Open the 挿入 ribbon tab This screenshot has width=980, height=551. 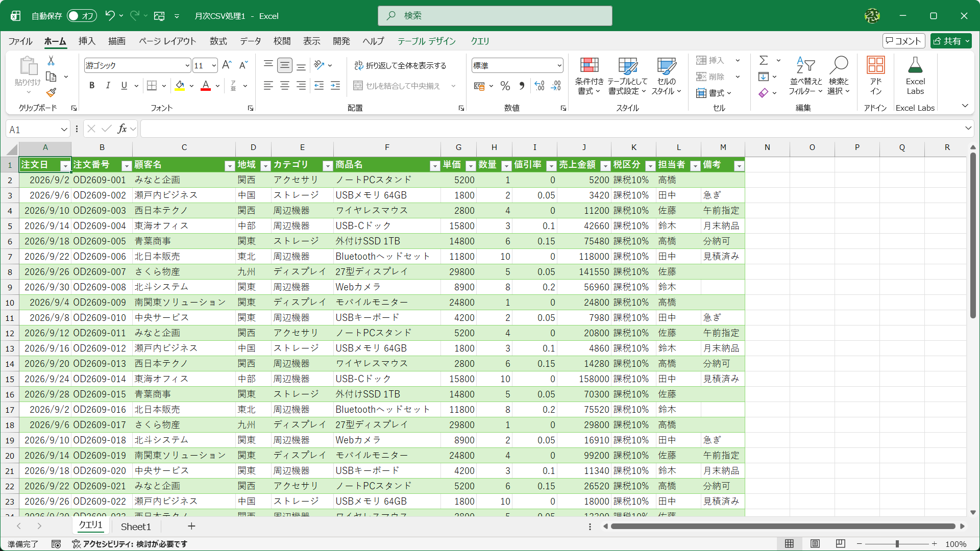[x=87, y=41]
